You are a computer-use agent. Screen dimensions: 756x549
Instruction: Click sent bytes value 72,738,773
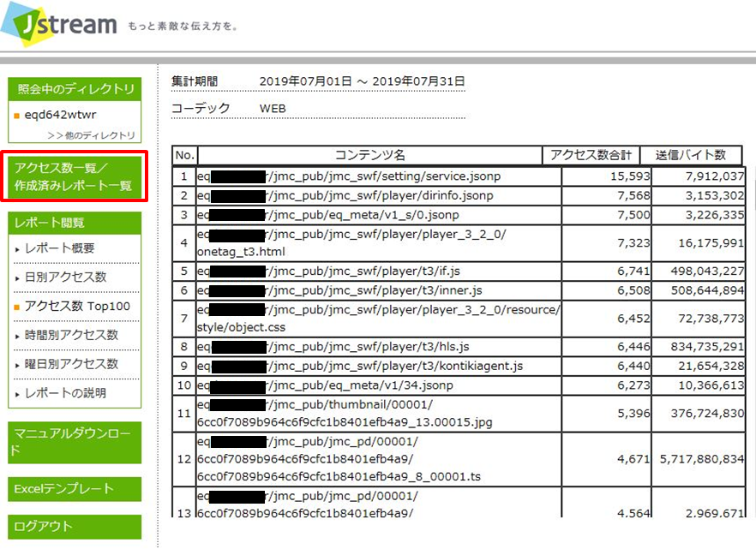[x=711, y=319]
